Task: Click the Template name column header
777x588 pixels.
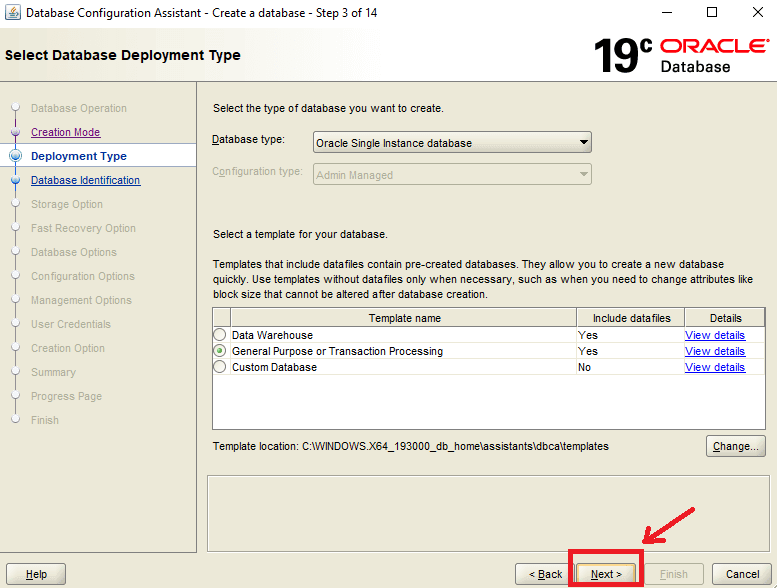Action: pos(404,318)
